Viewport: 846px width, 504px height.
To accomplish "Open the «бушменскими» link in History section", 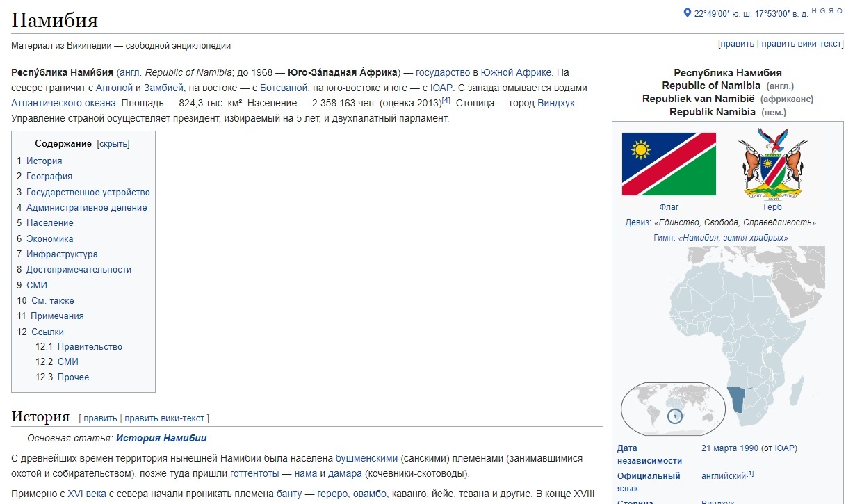I will tap(366, 459).
